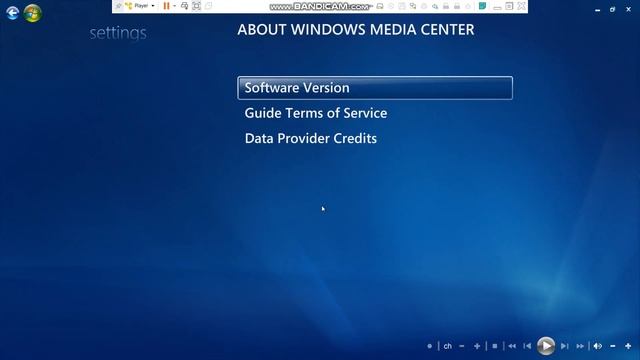Click the record button in transport bar

pyautogui.click(x=429, y=346)
